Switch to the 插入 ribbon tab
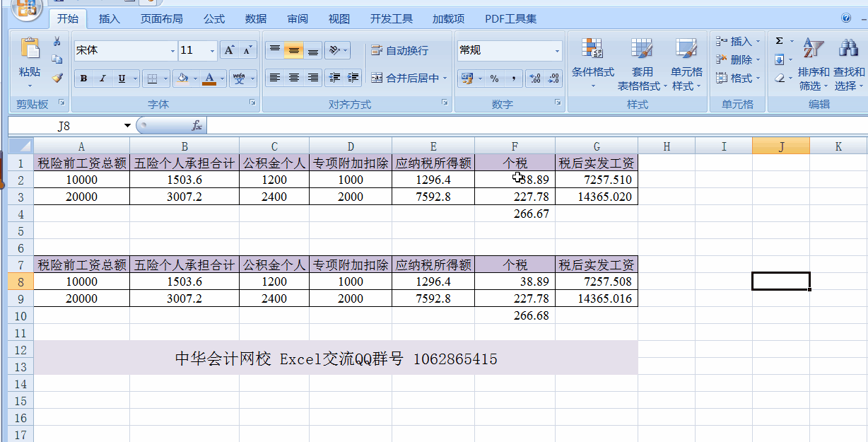The width and height of the screenshot is (868, 442). [x=110, y=19]
